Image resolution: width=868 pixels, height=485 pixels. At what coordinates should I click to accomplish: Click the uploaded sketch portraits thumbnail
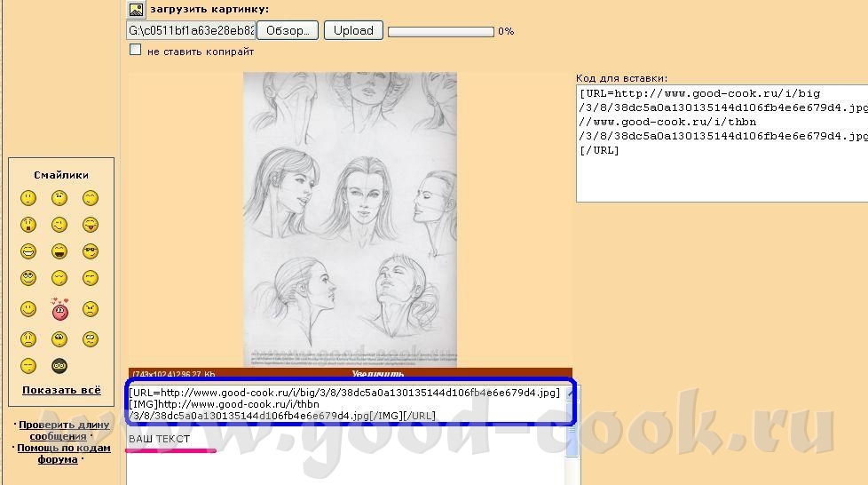(350, 219)
